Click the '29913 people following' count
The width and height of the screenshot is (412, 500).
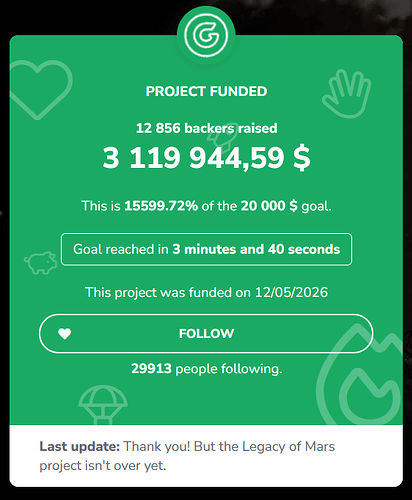(x=206, y=369)
